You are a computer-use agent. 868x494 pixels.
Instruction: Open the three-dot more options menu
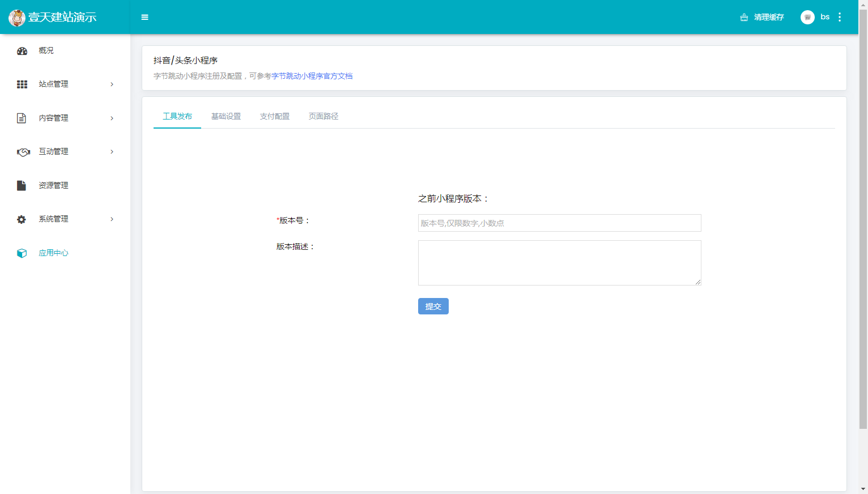[840, 17]
